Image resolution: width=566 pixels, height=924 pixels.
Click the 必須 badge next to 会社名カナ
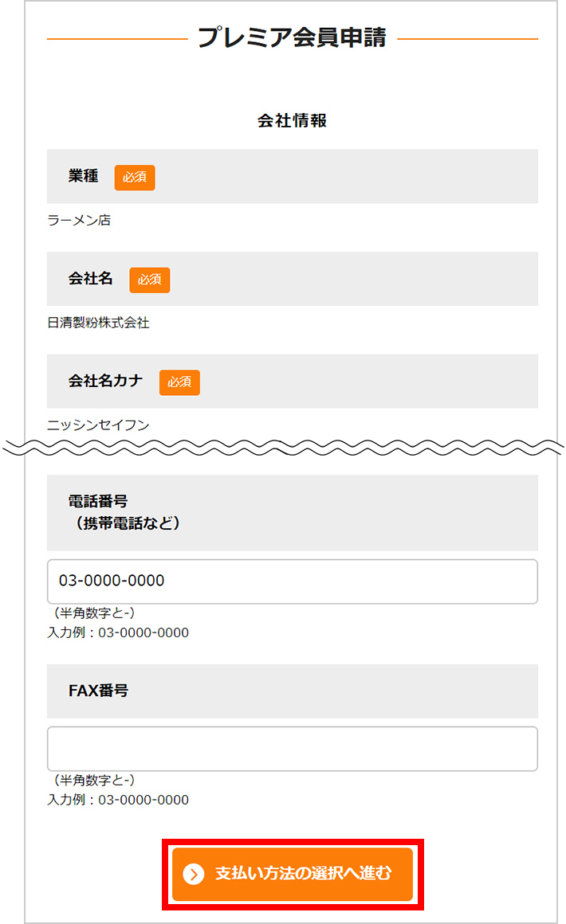click(x=180, y=382)
